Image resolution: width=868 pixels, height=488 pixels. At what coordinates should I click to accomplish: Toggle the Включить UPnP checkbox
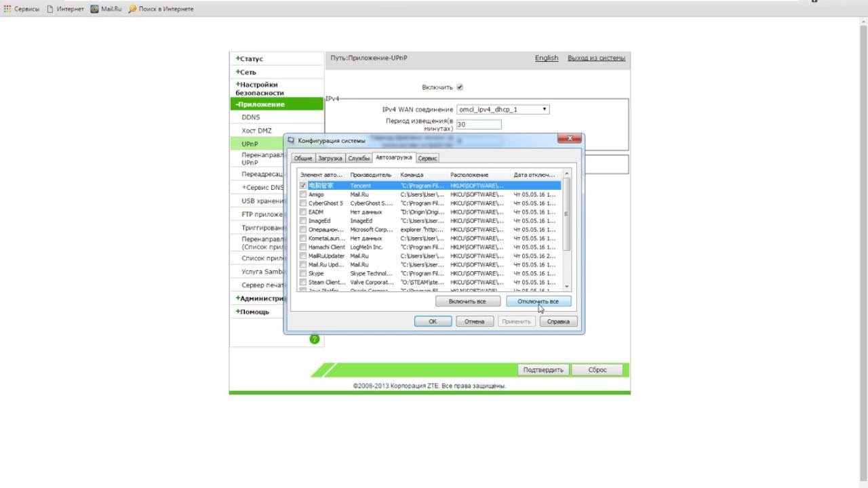coord(460,87)
